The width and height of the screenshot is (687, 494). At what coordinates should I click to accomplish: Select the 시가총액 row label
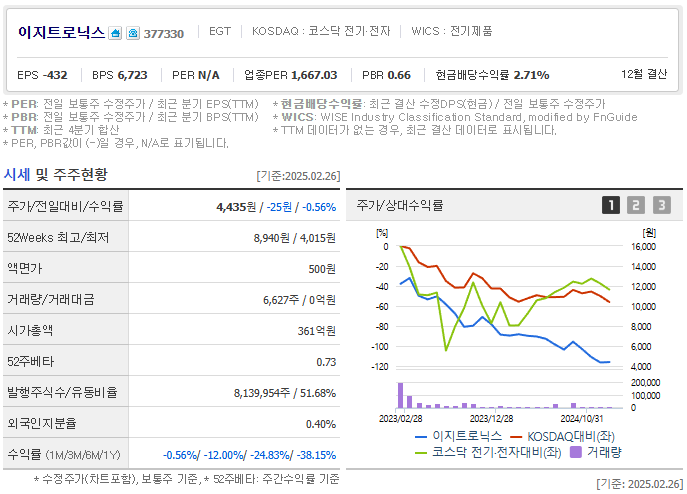pos(30,331)
